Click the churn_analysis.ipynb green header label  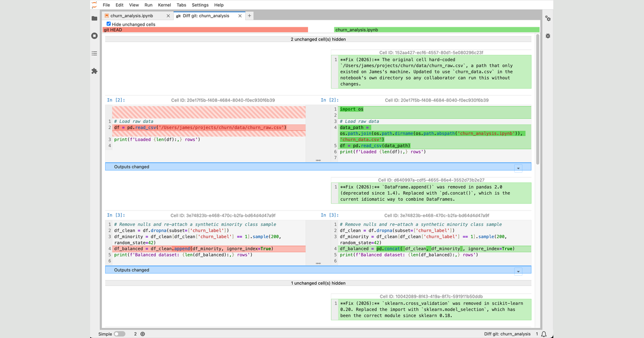click(437, 30)
